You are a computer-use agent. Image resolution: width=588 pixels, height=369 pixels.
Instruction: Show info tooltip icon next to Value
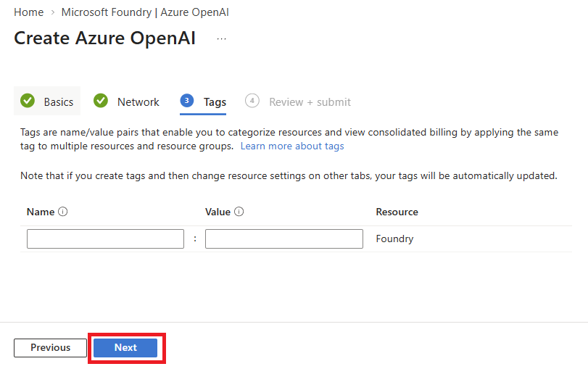click(x=239, y=212)
